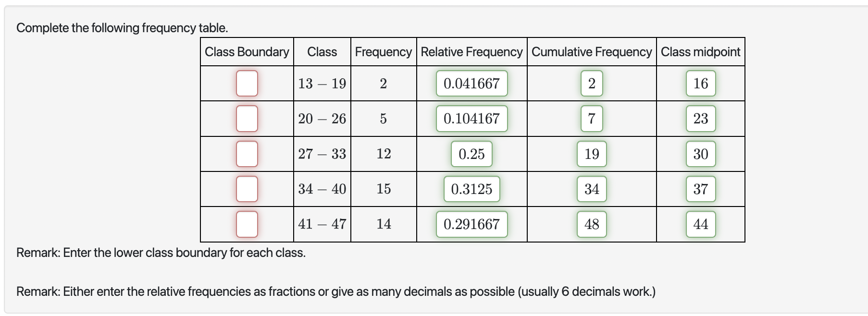
Task: Select the relative frequency value 0.104167
Action: pos(471,119)
